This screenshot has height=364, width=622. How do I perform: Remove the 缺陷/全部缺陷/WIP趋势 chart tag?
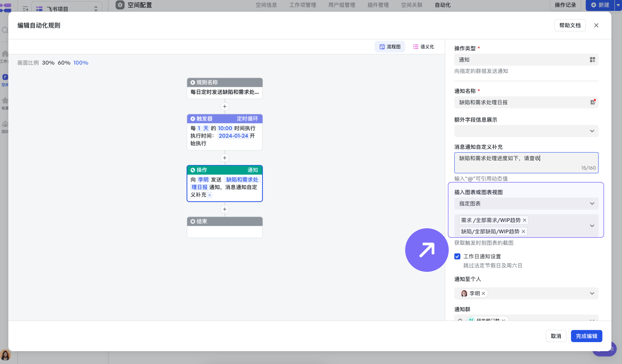[523, 232]
